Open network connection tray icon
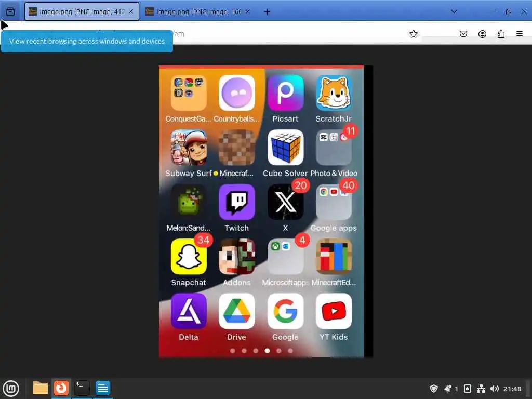 (481, 389)
